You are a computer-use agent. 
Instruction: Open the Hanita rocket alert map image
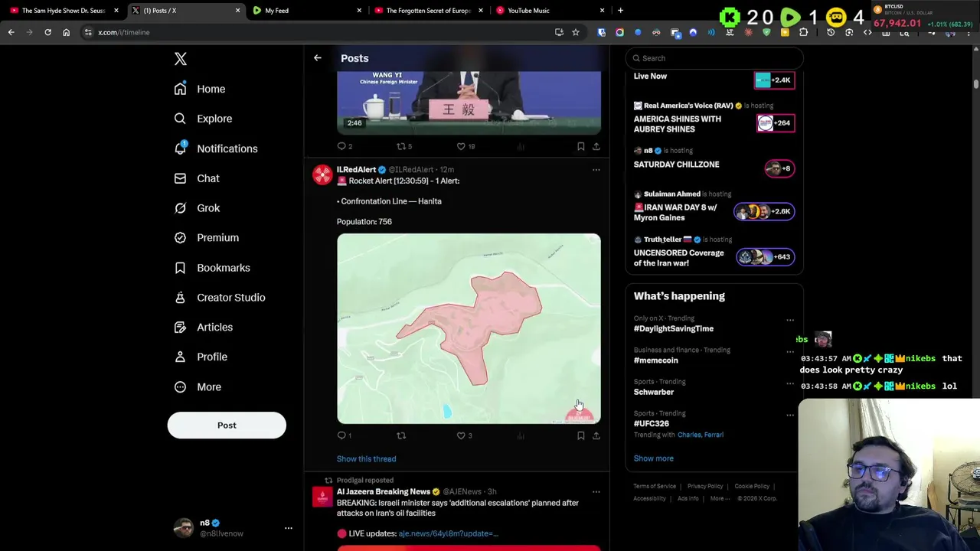(469, 328)
